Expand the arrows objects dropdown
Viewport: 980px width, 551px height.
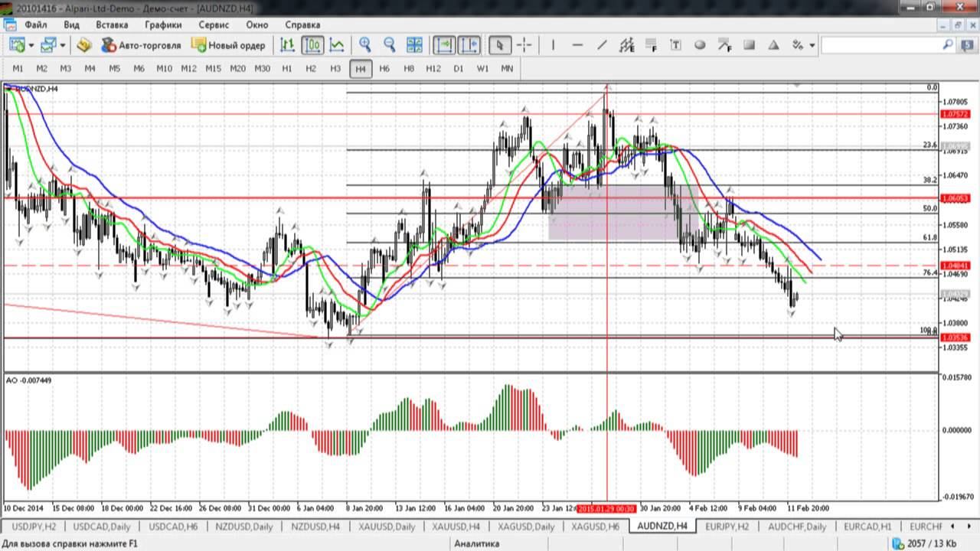(x=812, y=45)
